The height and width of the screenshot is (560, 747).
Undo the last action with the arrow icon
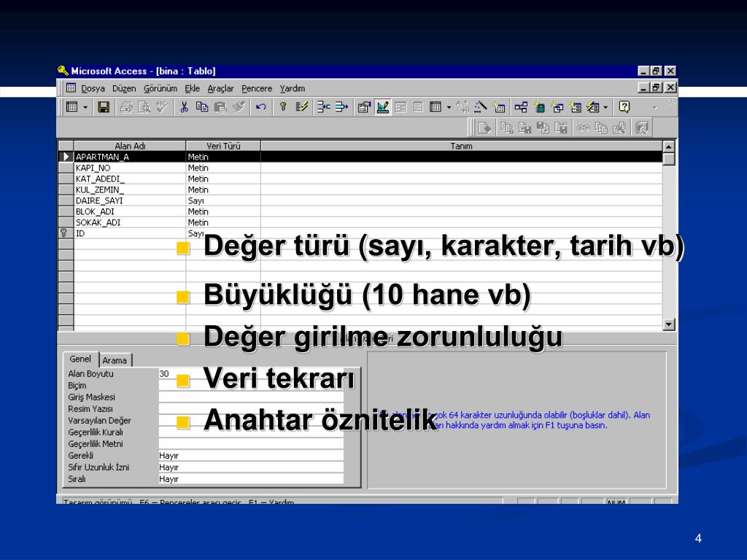pyautogui.click(x=260, y=107)
